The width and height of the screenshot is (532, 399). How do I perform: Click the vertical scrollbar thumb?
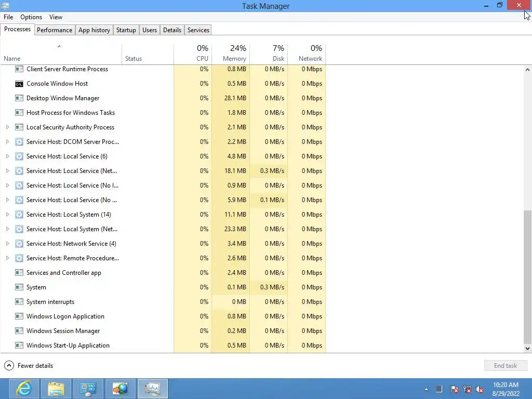tap(527, 276)
